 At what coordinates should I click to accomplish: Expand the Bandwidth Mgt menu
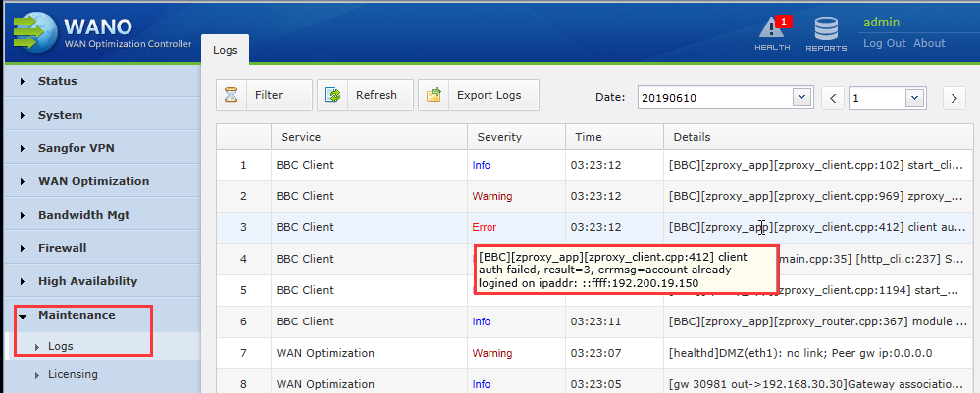pos(102,215)
